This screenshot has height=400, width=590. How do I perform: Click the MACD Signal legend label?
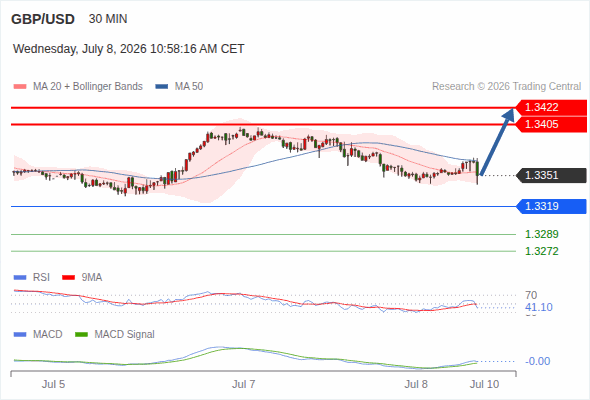(125, 334)
